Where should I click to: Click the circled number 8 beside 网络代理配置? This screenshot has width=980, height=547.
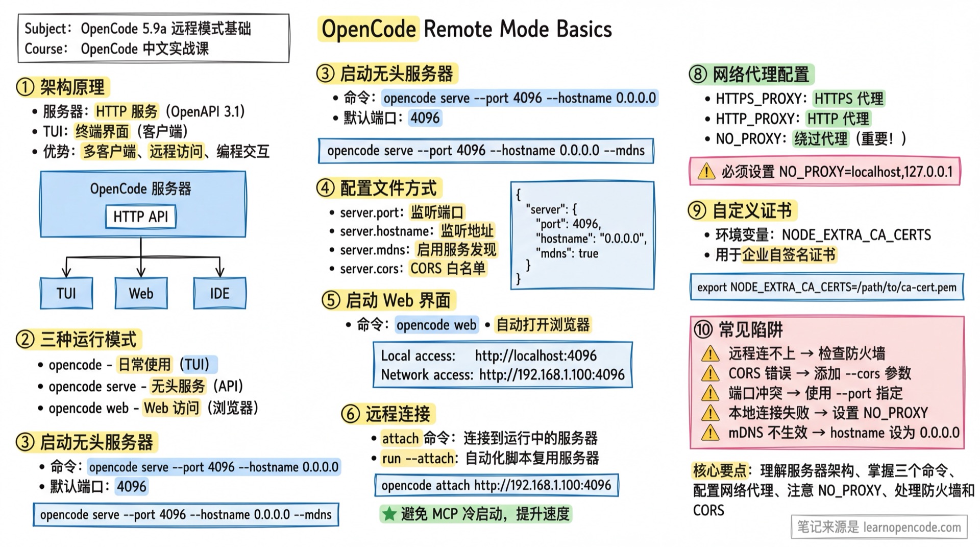[698, 75]
